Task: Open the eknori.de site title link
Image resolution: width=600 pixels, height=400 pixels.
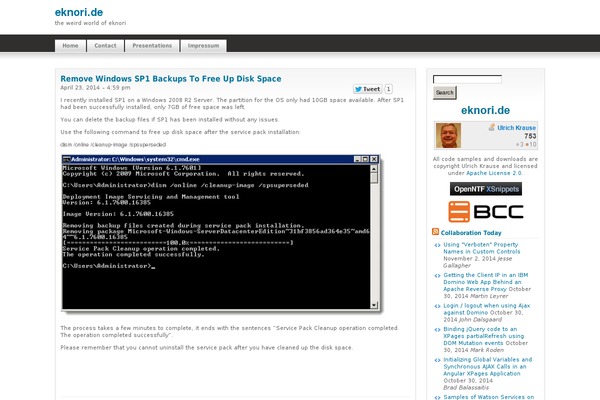Action: click(79, 12)
